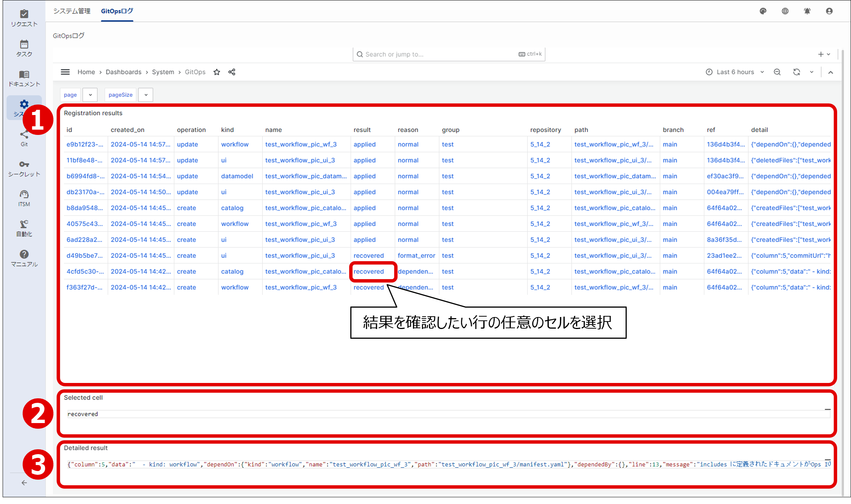The height and width of the screenshot is (504, 851).
Task: Click the Search or jump to field
Action: coord(431,54)
